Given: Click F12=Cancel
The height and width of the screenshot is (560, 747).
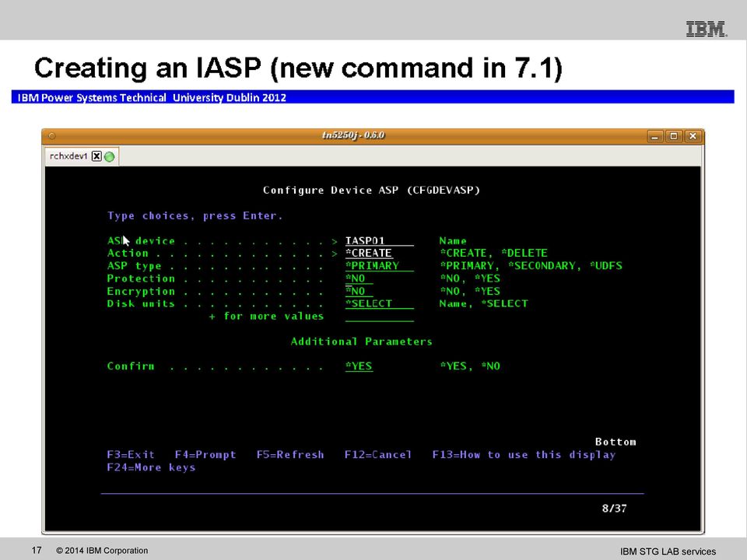Looking at the screenshot, I should pyautogui.click(x=378, y=455).
